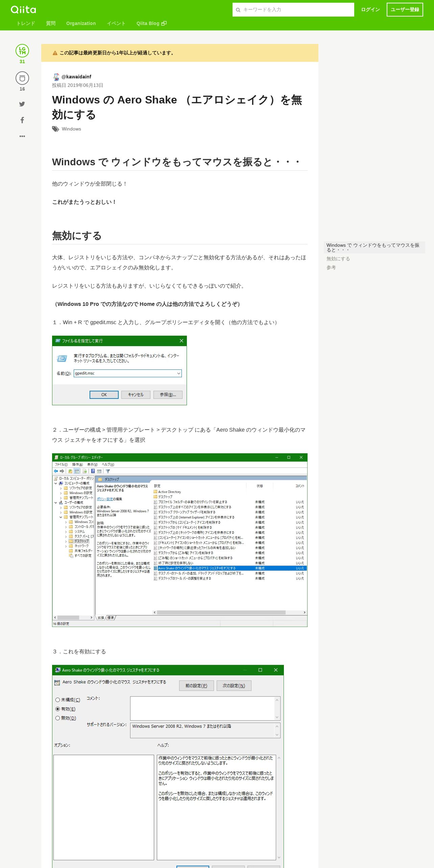Share article via Twitter icon
This screenshot has width=434, height=868.
tap(22, 104)
